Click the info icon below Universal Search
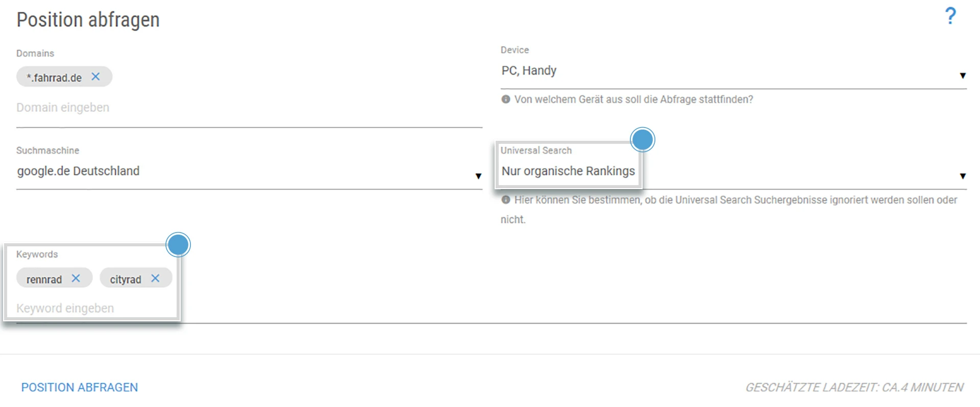 coord(505,200)
